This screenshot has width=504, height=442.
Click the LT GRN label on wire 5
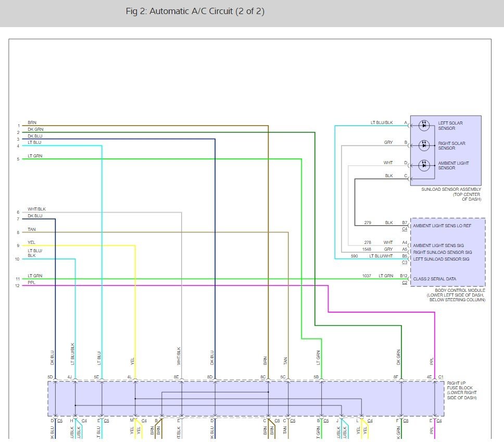coord(35,156)
